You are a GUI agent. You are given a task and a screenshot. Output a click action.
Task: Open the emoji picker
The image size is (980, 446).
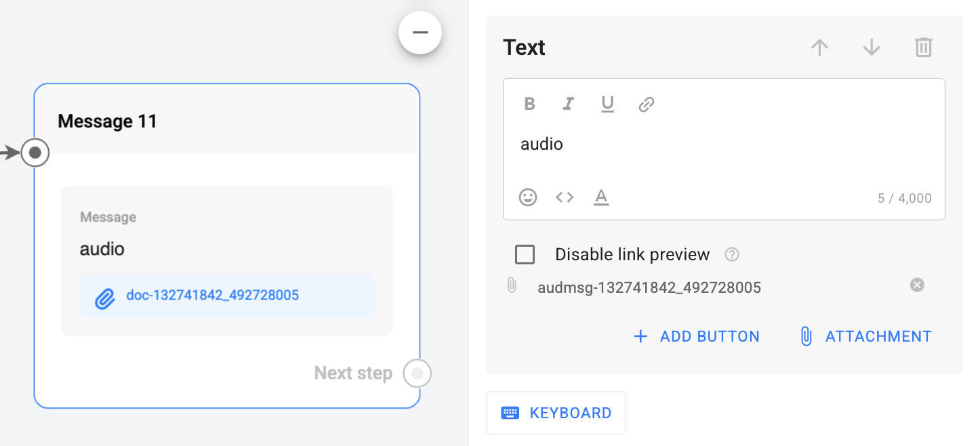click(x=528, y=197)
